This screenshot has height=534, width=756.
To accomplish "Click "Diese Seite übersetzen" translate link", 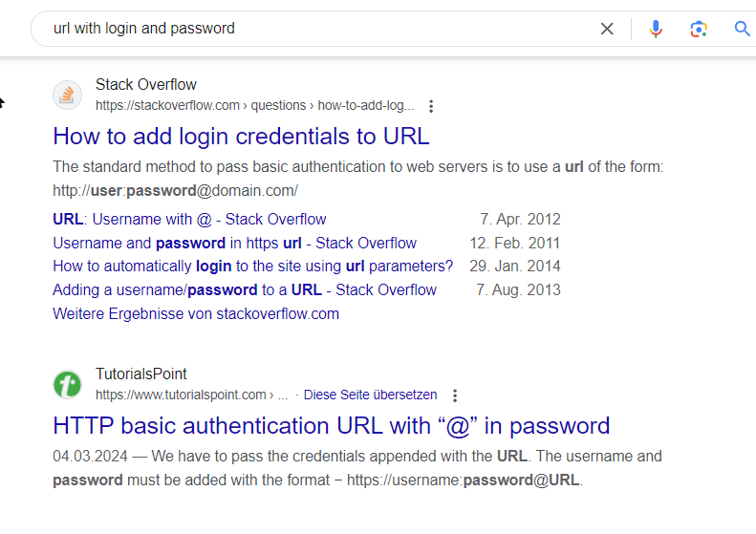I will click(370, 395).
